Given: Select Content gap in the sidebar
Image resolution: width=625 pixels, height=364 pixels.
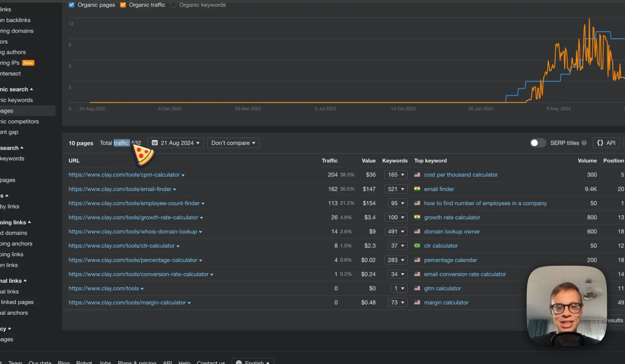Looking at the screenshot, I should [9, 132].
